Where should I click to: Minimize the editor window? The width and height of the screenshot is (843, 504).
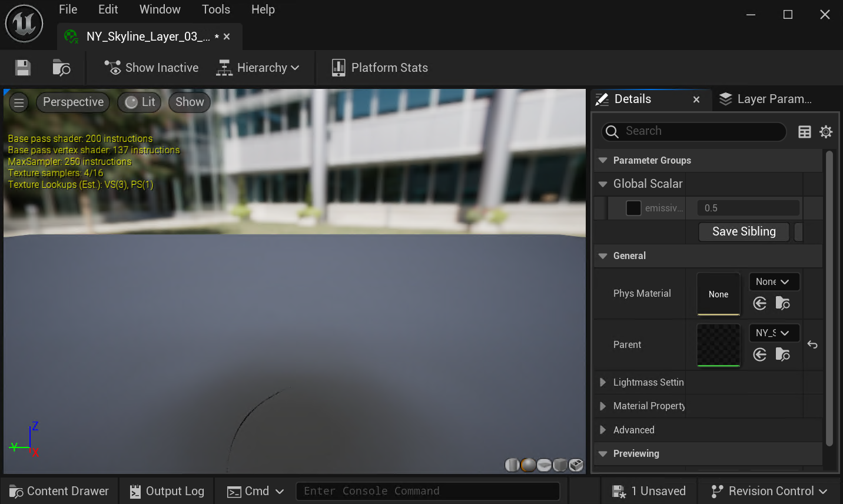click(751, 15)
